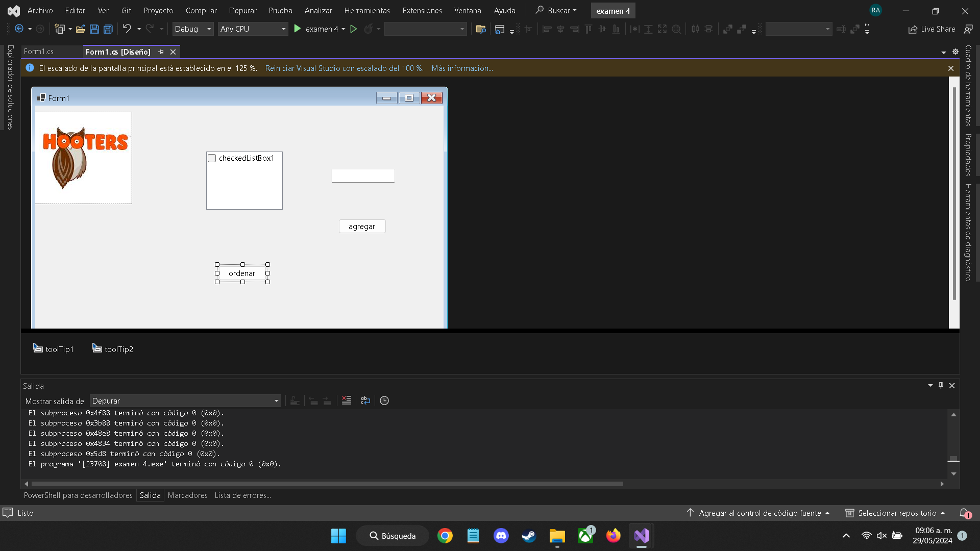
Task: Start debugging with the green play button
Action: [298, 29]
